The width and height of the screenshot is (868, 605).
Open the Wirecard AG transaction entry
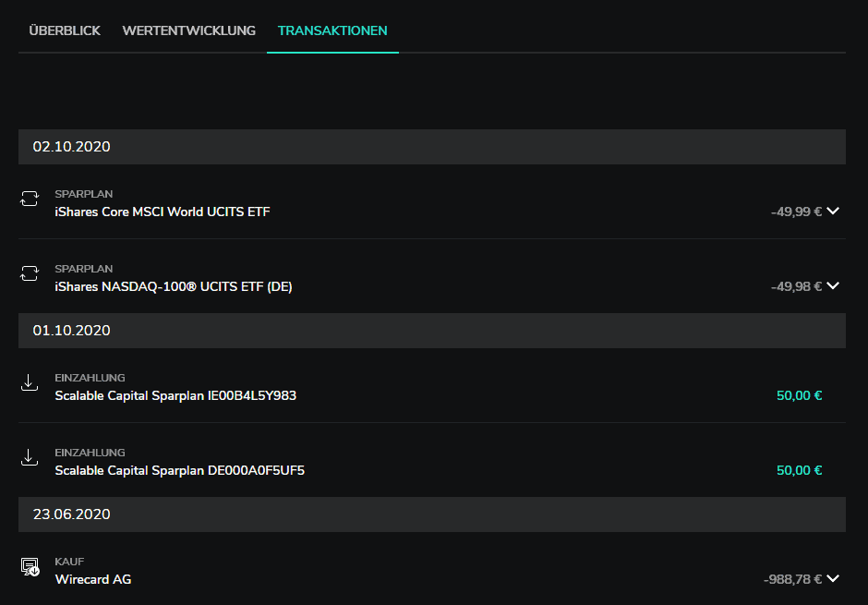click(432, 570)
